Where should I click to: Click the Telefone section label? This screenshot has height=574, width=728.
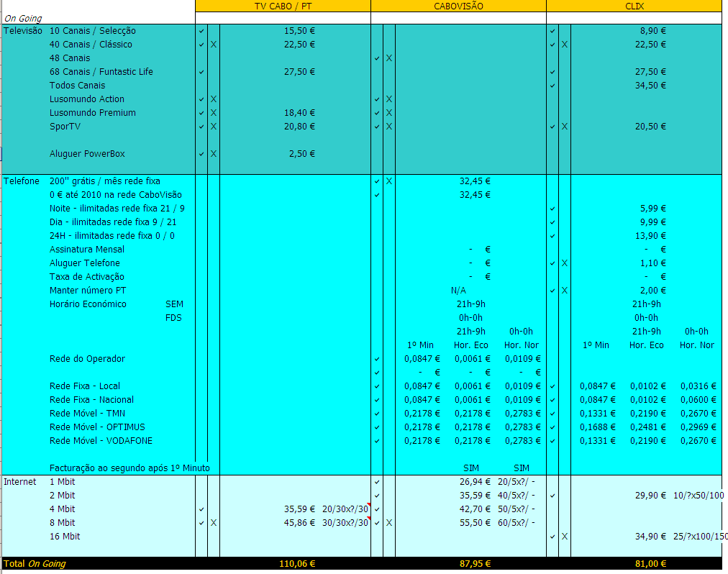(22, 181)
